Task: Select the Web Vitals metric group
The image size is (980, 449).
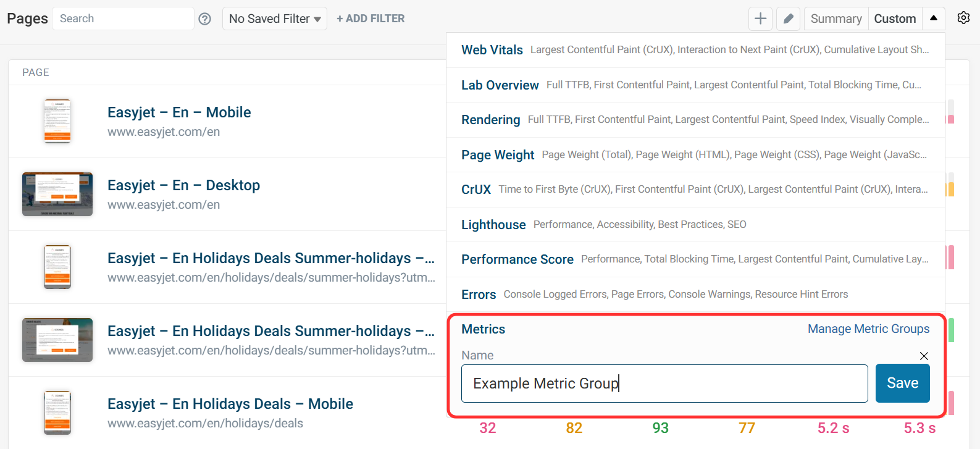Action: tap(492, 50)
